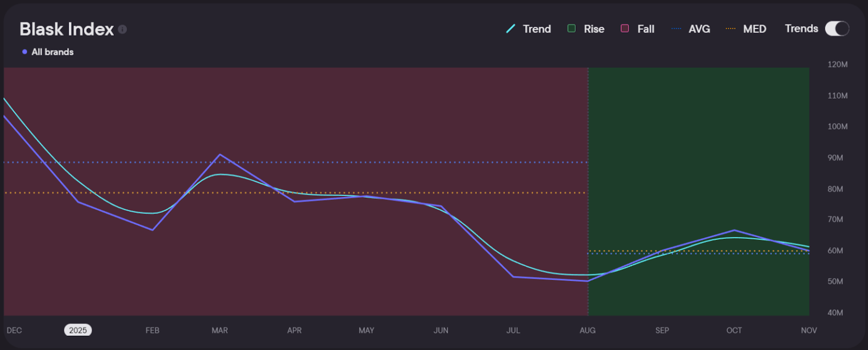Image resolution: width=868 pixels, height=350 pixels.
Task: Click the MAR peak on purple line
Action: (220, 155)
